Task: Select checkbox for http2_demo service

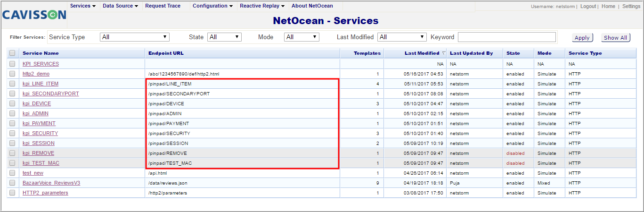Action: pos(12,74)
